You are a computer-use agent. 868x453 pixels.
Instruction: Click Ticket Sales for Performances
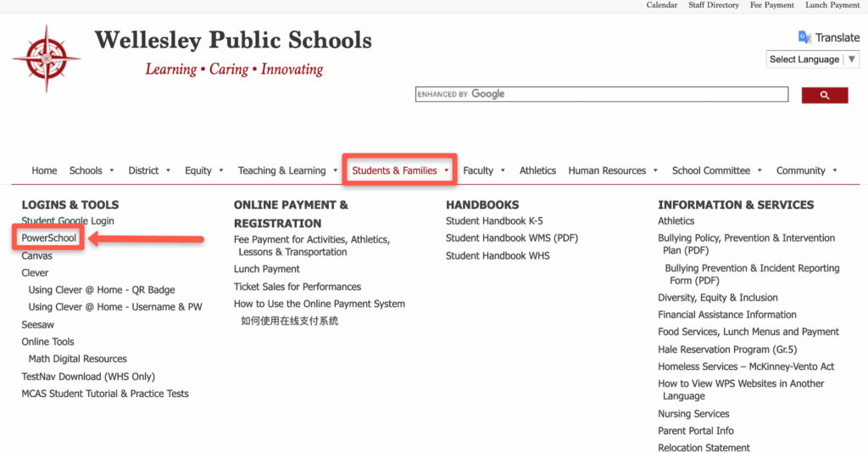[x=298, y=287]
